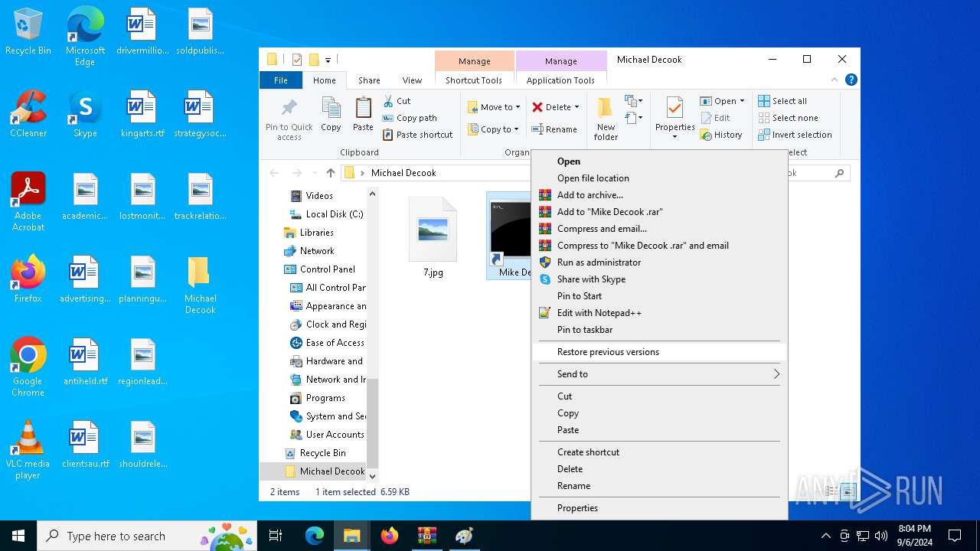Choose Edit with Notepad++ in context menu
Viewport: 980px width, 551px height.
pyautogui.click(x=659, y=313)
